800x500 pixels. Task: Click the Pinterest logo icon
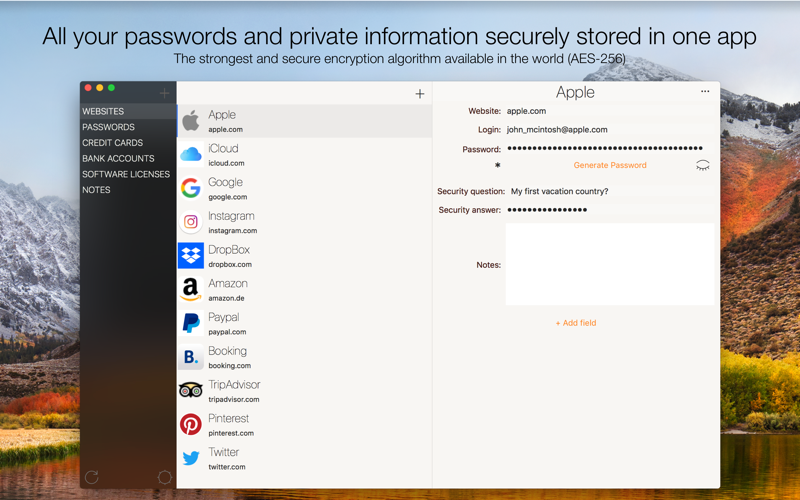tap(191, 424)
